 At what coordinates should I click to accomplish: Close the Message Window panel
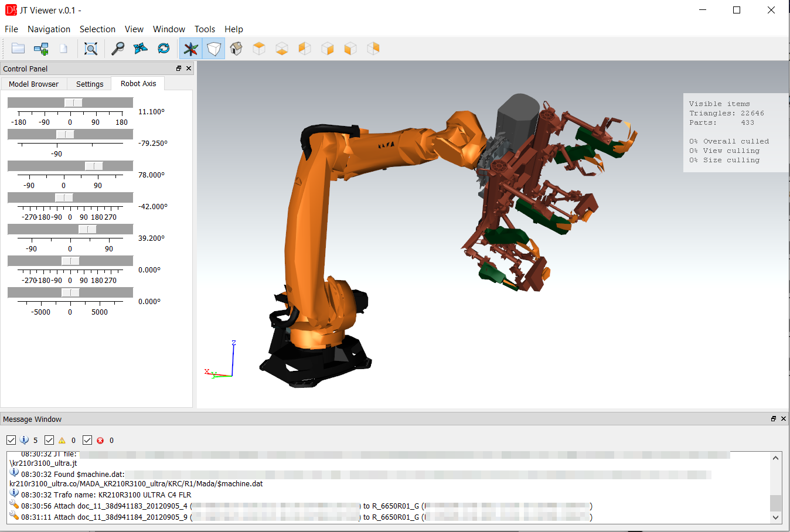pyautogui.click(x=784, y=419)
